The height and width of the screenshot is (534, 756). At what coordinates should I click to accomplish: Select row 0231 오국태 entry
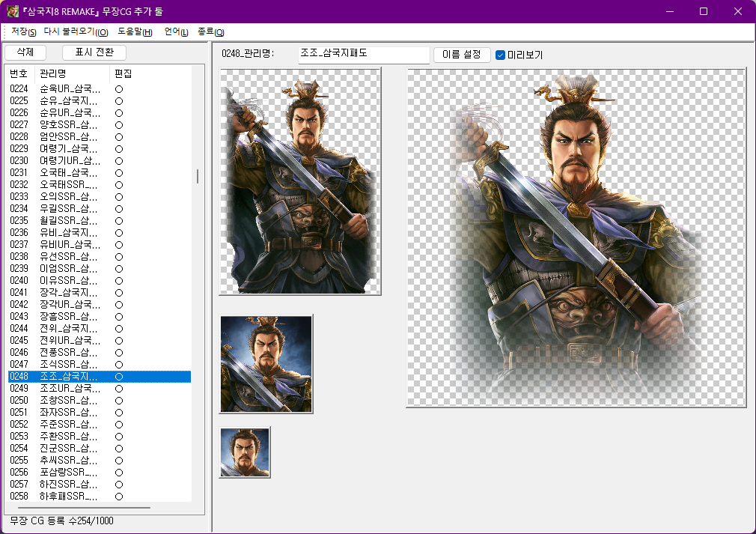click(x=100, y=173)
